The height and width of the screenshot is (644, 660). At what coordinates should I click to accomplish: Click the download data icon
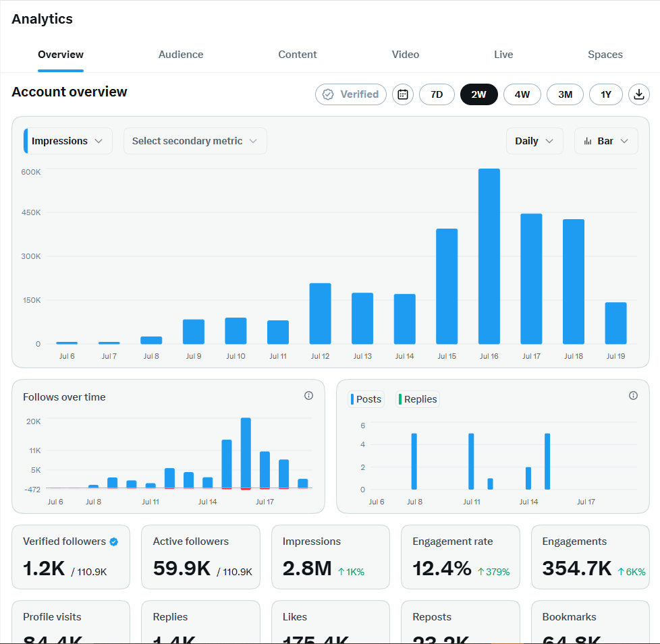(x=638, y=94)
